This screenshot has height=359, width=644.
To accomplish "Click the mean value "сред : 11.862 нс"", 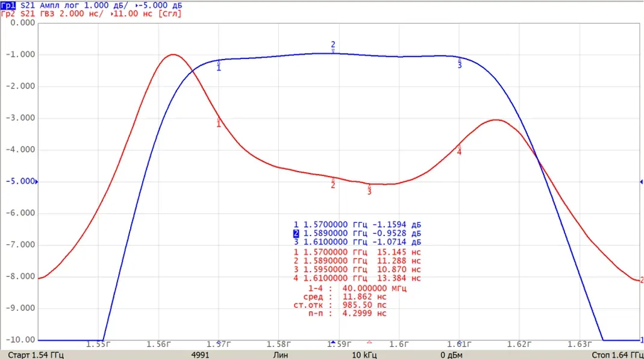I will point(345,296).
